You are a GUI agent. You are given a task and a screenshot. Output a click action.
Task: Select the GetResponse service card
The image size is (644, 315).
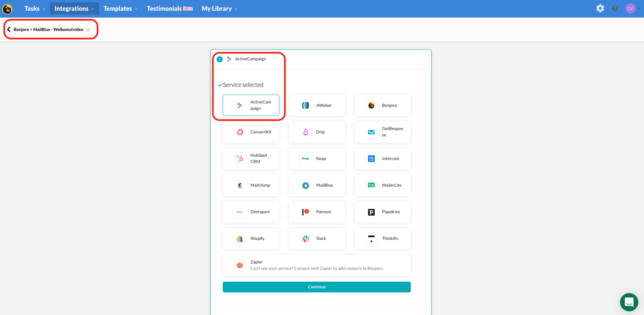[382, 132]
